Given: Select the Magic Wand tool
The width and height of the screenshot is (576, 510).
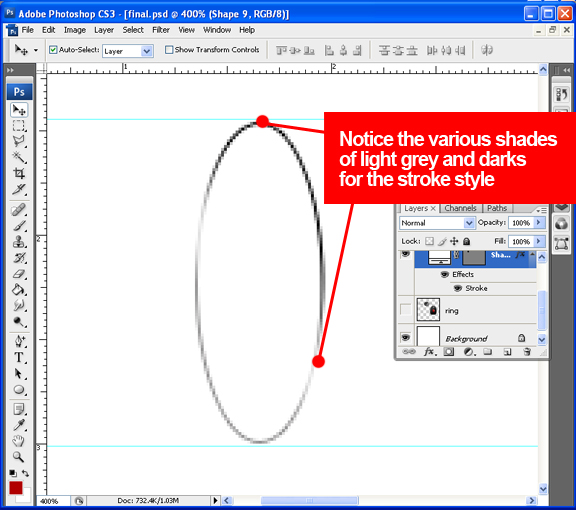Looking at the screenshot, I should [x=19, y=157].
